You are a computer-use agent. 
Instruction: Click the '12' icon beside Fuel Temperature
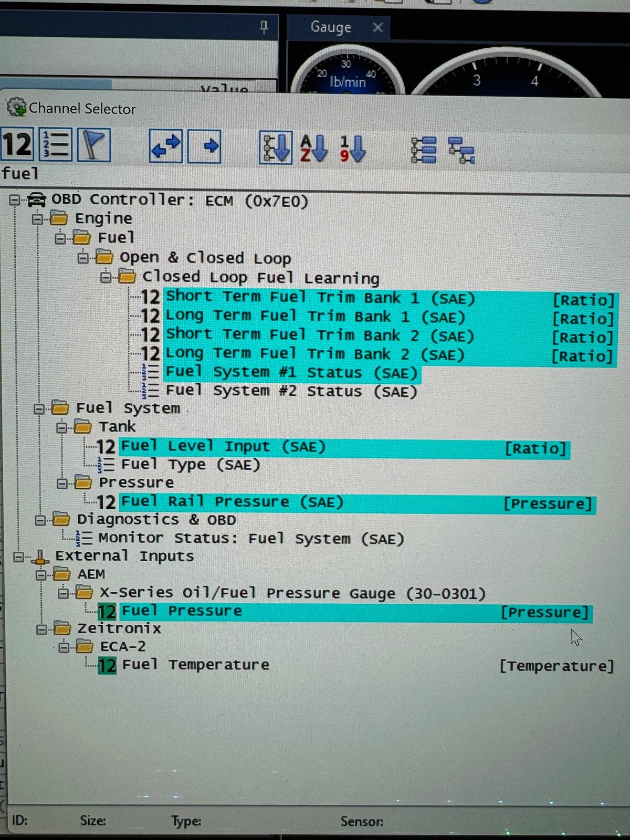tap(107, 666)
